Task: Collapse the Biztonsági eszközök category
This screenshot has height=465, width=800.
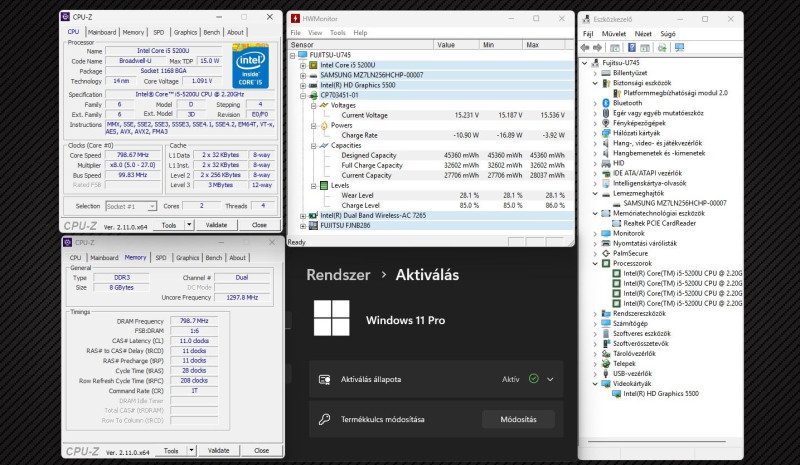Action: 595,83
